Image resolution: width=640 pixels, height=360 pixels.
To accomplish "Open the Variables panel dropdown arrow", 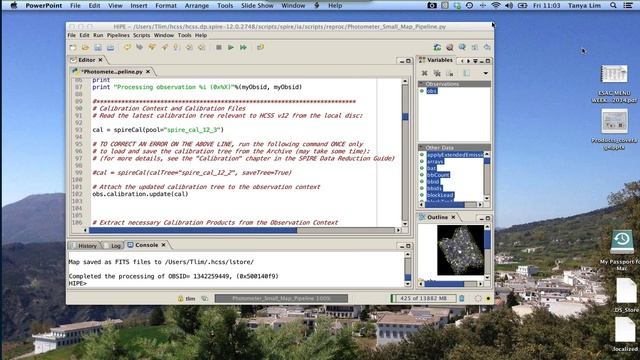I will 485,73.
